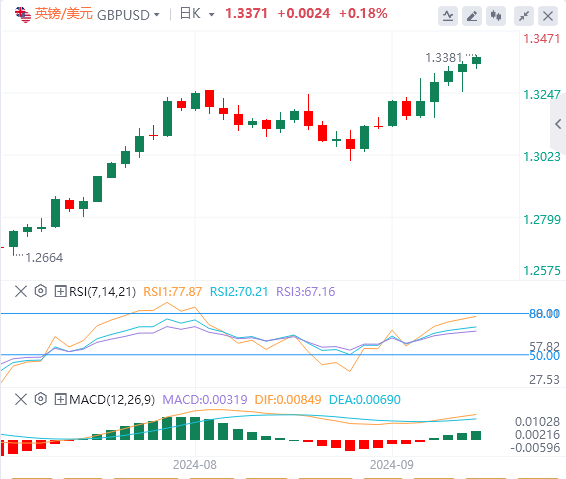This screenshot has height=479, width=566.
Task: Click the MACD 0.01028 axis label
Action: click(x=537, y=422)
